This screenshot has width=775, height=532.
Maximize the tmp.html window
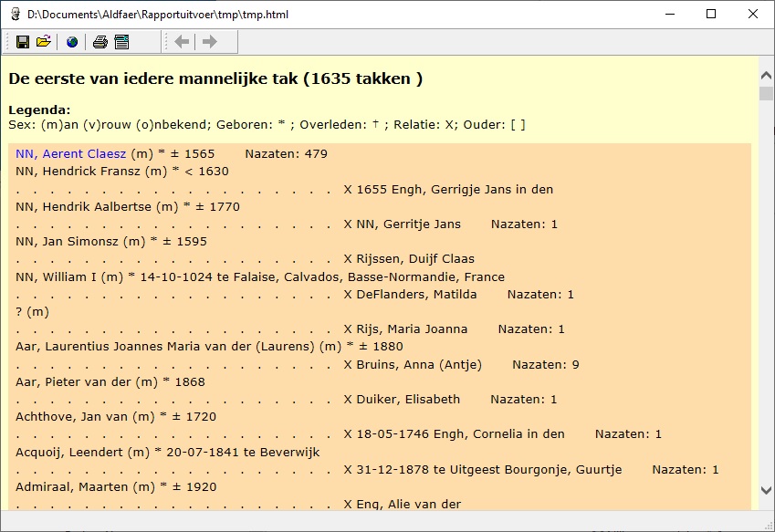[711, 14]
